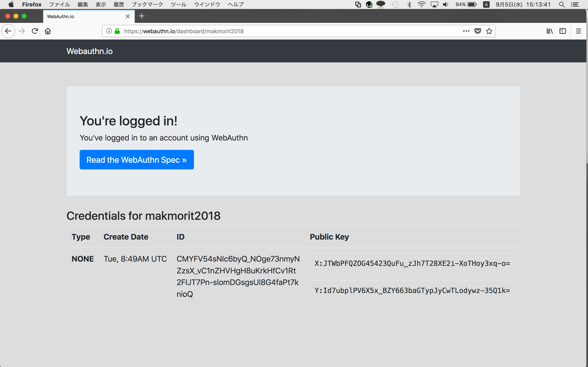Image resolution: width=588 pixels, height=367 pixels.
Task: Open the macOS Wi-Fi menu
Action: point(421,4)
